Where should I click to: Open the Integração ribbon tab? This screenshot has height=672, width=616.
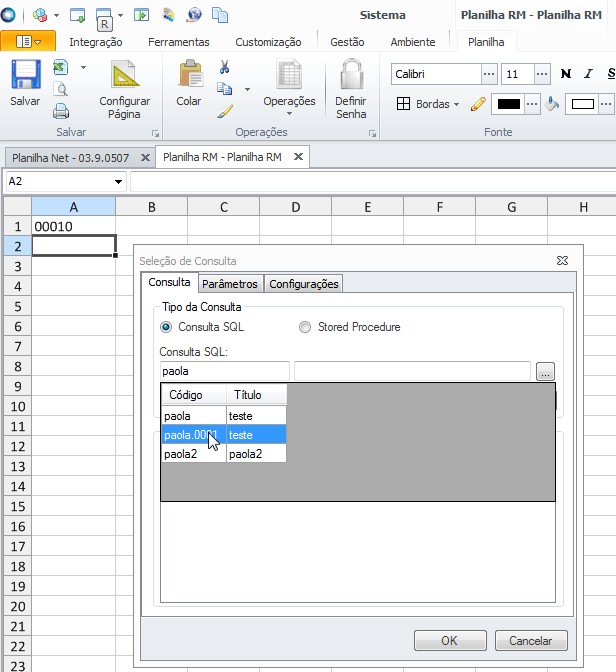(96, 42)
